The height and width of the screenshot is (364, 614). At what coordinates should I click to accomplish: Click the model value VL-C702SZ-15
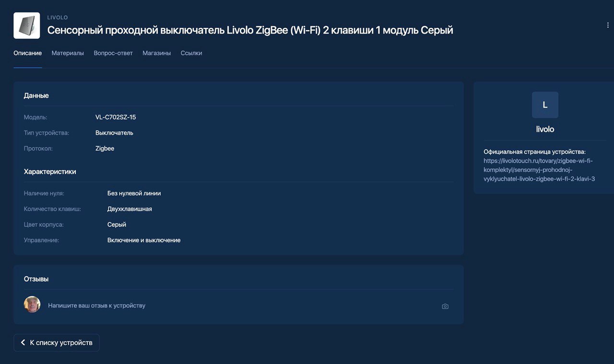116,117
